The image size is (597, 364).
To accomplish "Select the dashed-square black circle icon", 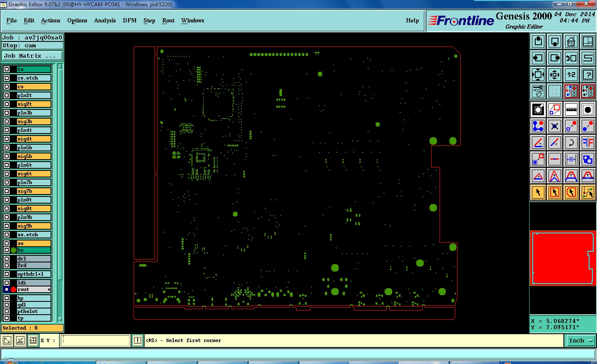I will [588, 109].
